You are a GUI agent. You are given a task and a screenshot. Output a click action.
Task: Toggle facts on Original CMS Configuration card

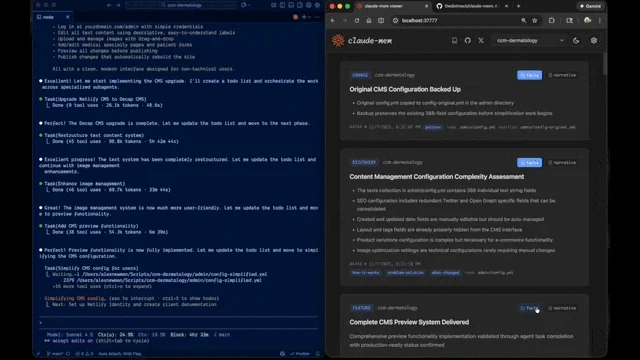tap(529, 75)
